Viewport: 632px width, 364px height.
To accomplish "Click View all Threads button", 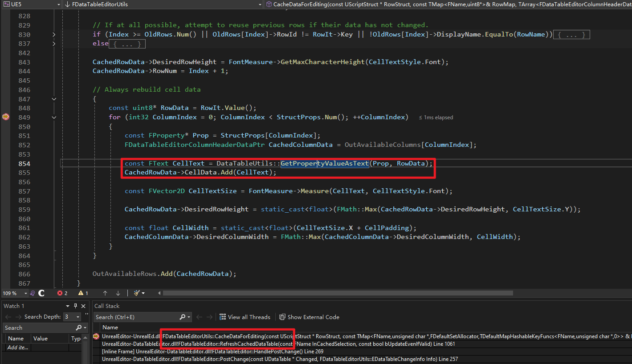I will (x=245, y=317).
